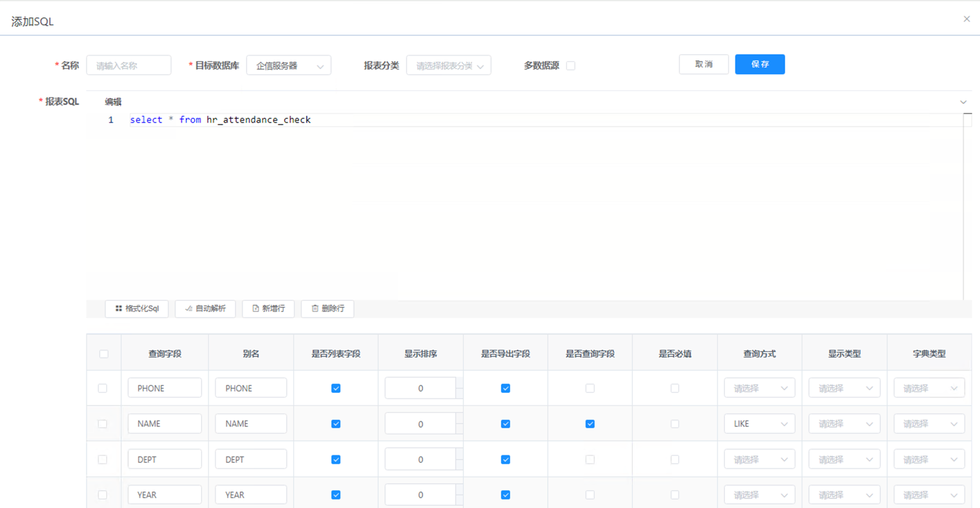Viewport: 980px width, 508px height.
Task: Click the 保存 save button
Action: tap(760, 64)
